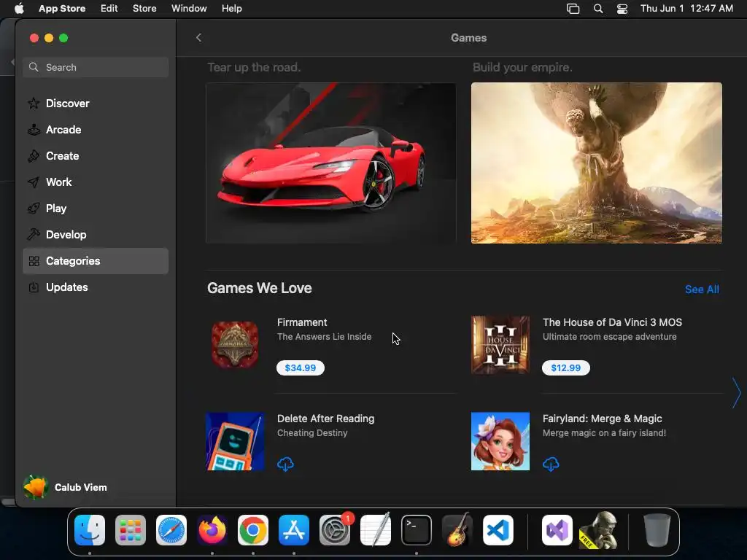747x560 pixels.
Task: Open Stage Manager icon in menu bar
Action: pos(573,9)
